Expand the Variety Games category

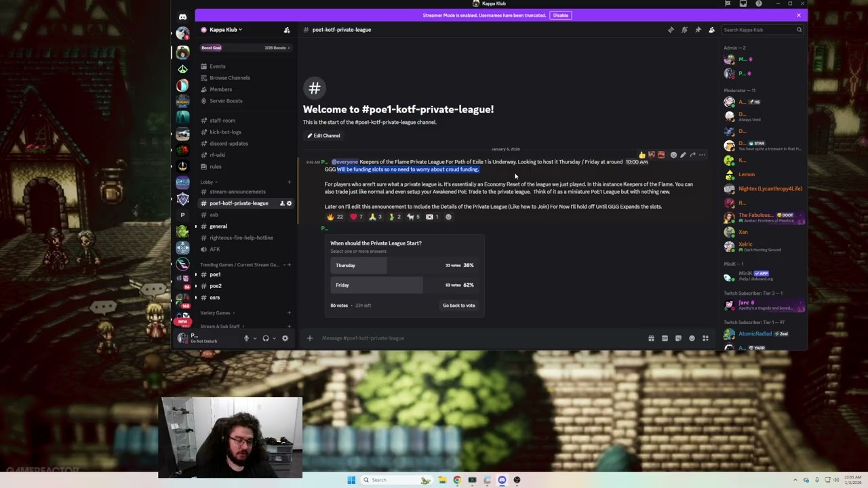(216, 313)
